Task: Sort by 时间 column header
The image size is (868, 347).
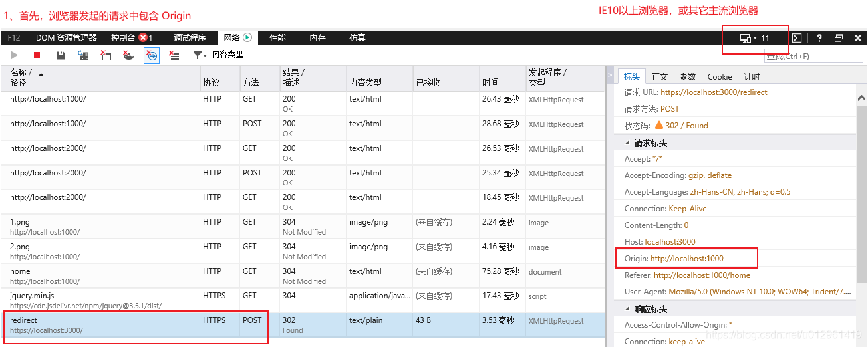Action: click(502, 78)
